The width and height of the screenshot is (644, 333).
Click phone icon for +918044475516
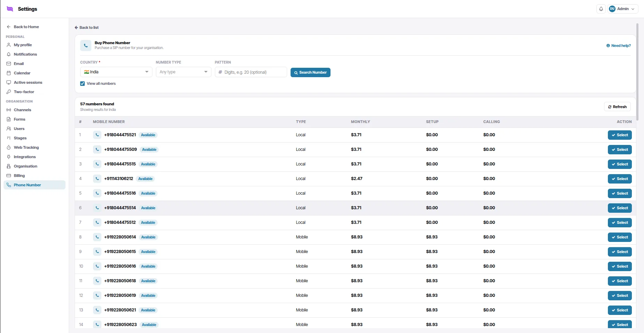(97, 193)
